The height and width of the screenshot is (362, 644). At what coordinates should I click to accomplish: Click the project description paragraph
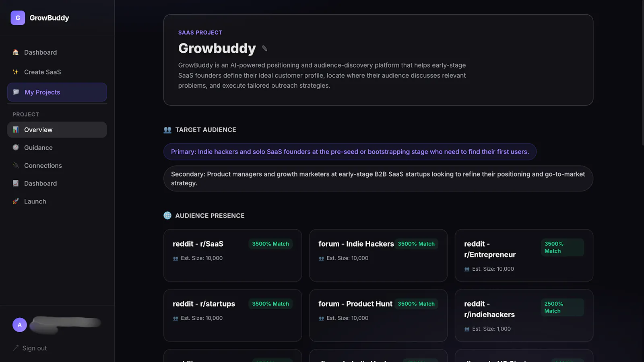(322, 75)
